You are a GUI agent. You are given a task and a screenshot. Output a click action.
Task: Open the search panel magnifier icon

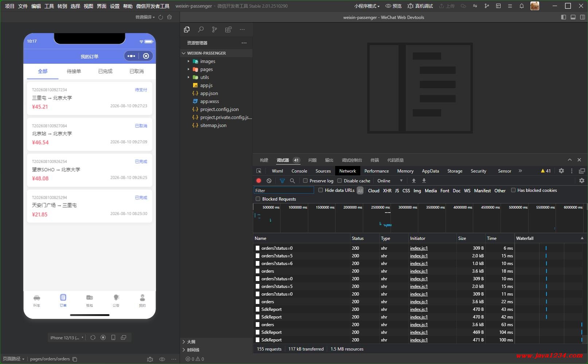click(201, 29)
